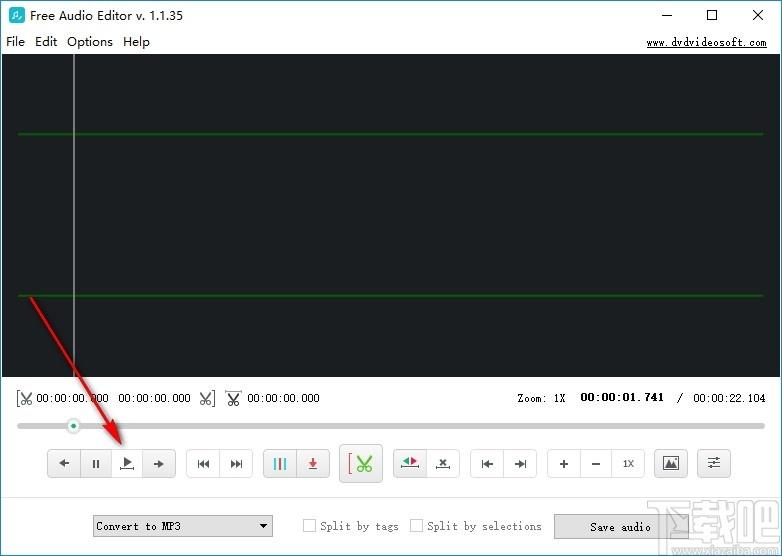
Task: Enable the Split by tags checkbox
Action: point(310,526)
